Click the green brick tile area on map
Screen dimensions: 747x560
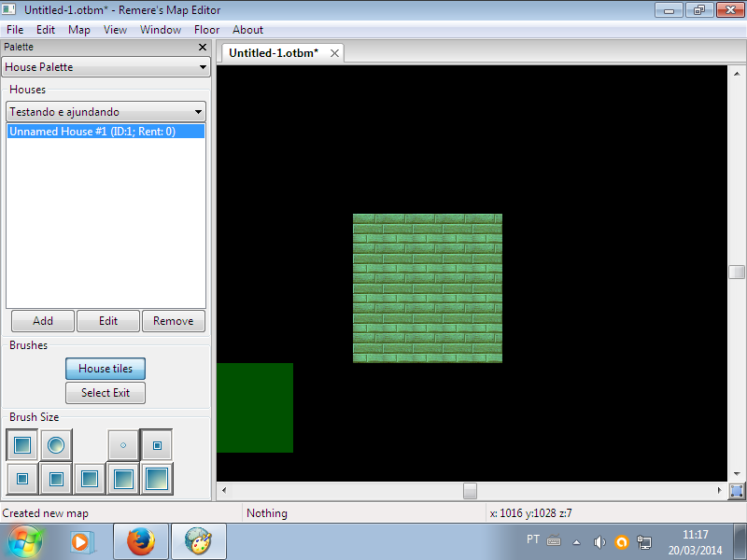click(x=428, y=288)
